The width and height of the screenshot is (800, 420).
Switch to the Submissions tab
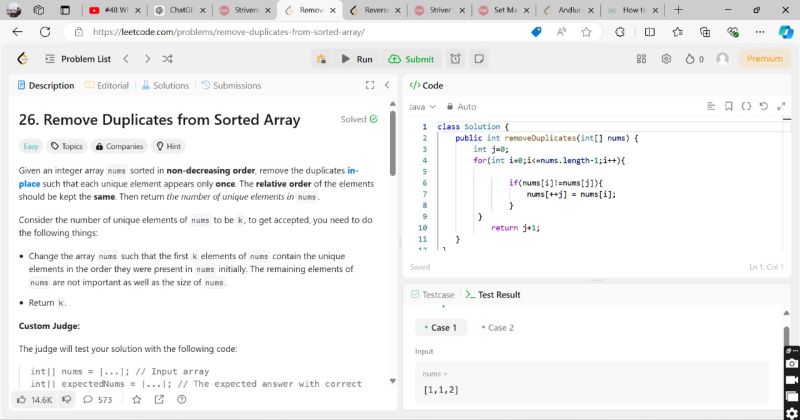(231, 85)
